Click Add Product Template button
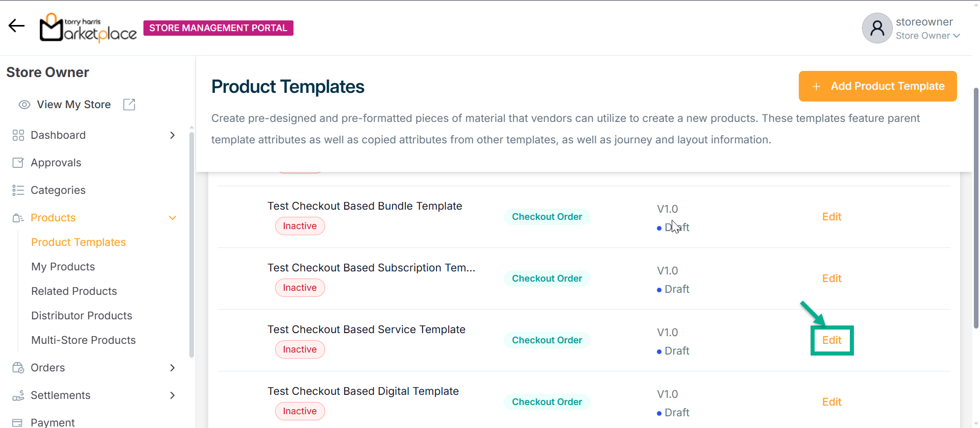The height and width of the screenshot is (428, 980). [x=877, y=86]
